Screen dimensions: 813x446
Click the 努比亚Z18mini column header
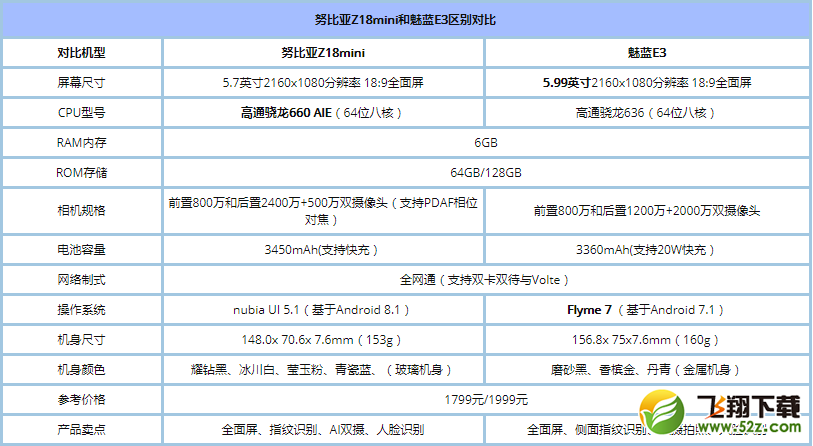pos(324,52)
